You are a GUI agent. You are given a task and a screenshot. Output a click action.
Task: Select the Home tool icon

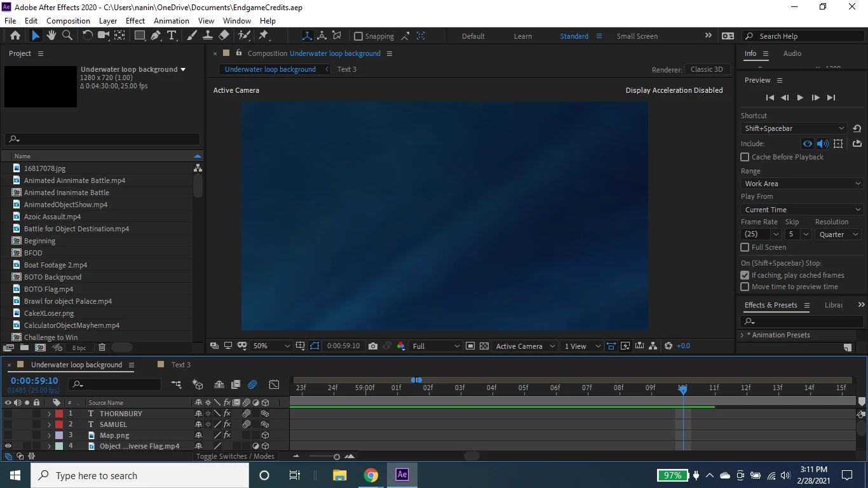pyautogui.click(x=15, y=36)
